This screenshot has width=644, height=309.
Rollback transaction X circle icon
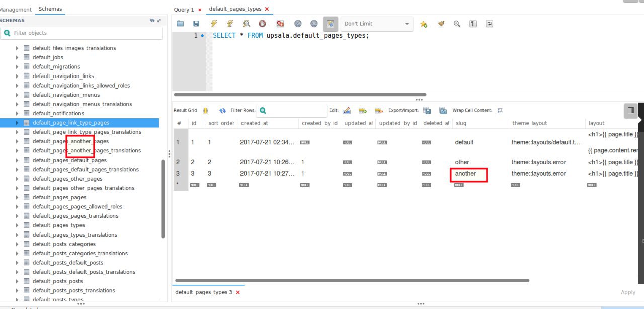(x=314, y=24)
